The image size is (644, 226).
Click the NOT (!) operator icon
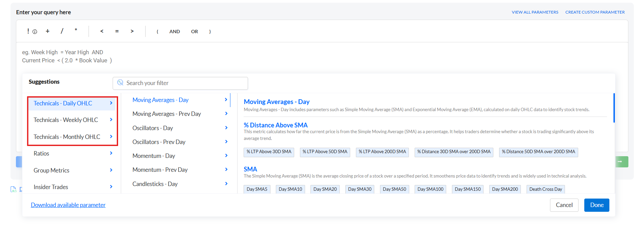pos(29,31)
